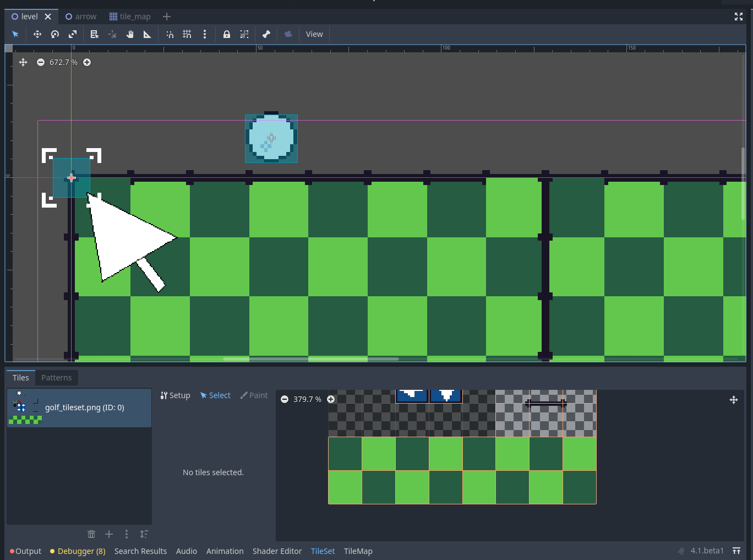
Task: Add a new tile source with the plus icon
Action: [108, 534]
